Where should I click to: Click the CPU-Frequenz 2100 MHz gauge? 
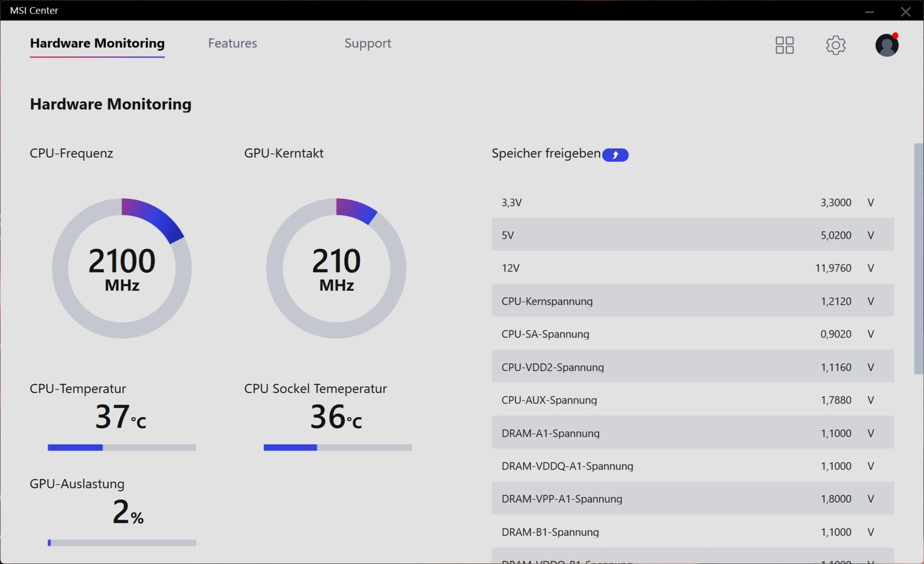[122, 268]
